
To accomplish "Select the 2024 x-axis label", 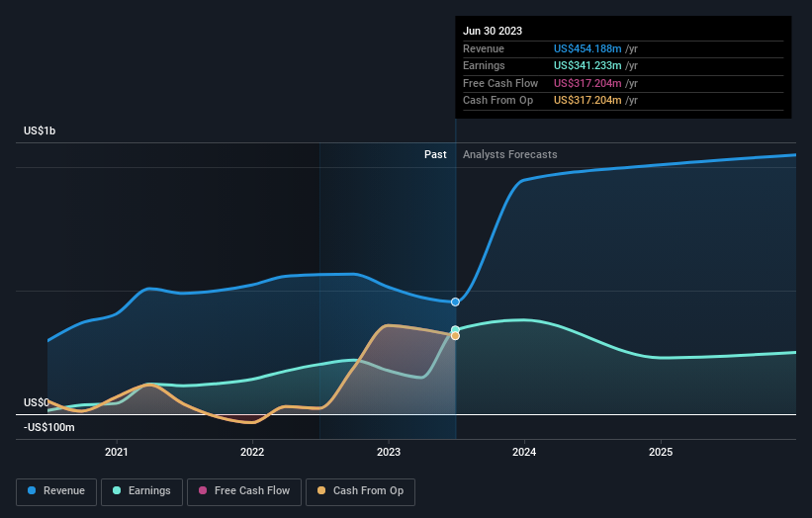I will pos(524,452).
